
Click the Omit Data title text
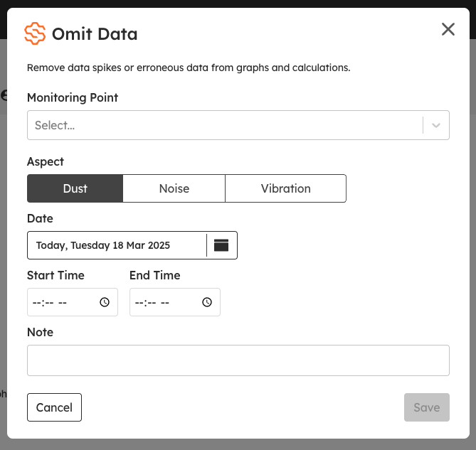pos(95,33)
